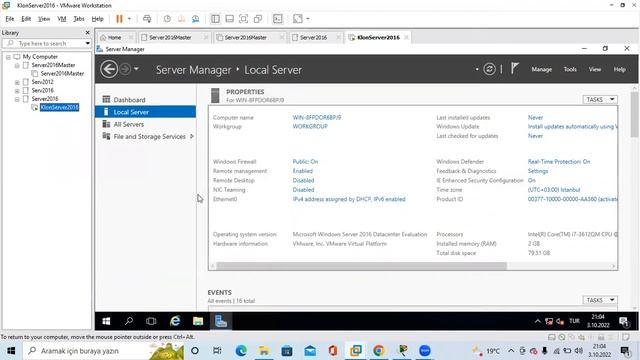The width and height of the screenshot is (640, 360).
Task: Expand the Serv2016 node in Library tree
Action: [17, 91]
